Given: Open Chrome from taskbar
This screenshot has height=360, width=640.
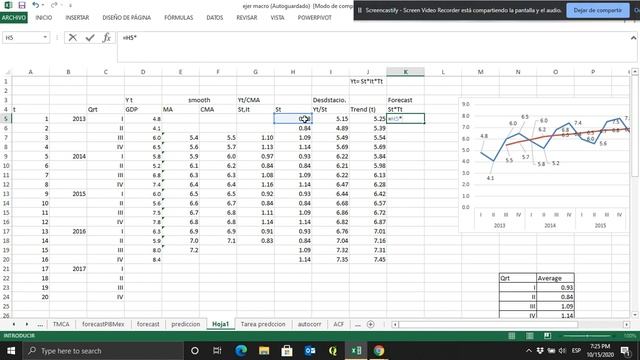Looking at the screenshot, I should pos(379,351).
